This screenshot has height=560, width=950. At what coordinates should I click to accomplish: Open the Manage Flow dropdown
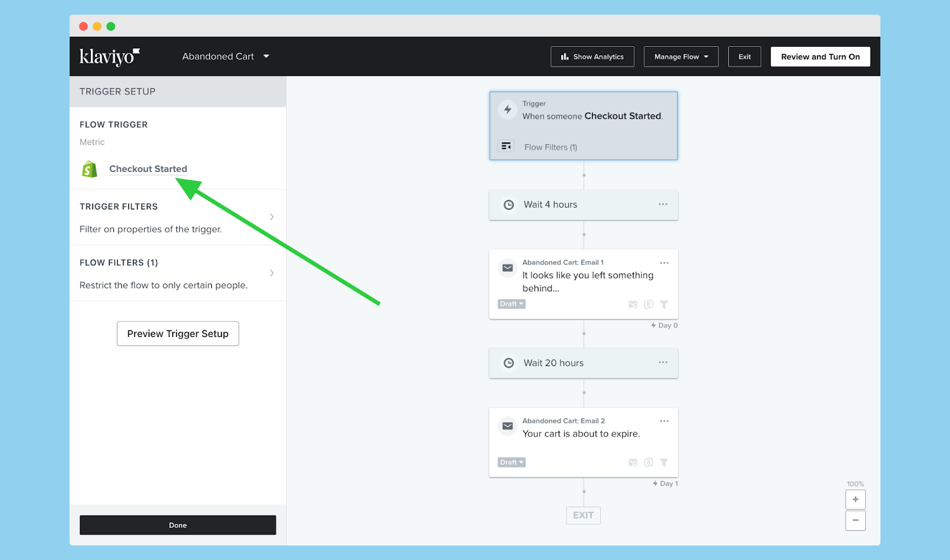[681, 57]
